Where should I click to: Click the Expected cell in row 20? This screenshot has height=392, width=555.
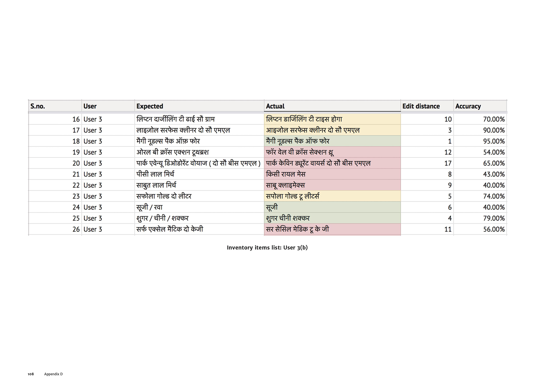point(198,163)
